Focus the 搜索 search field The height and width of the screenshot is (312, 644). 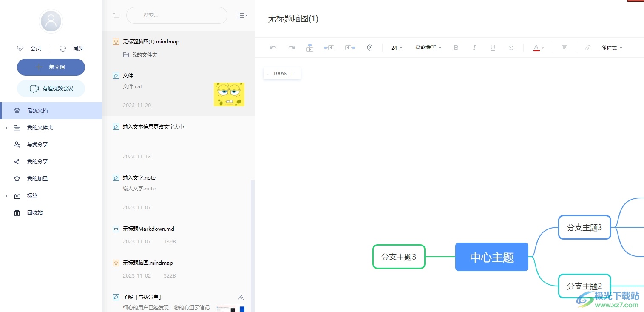point(177,15)
